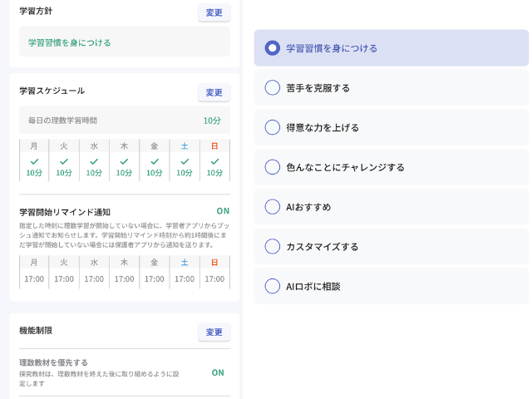The height and width of the screenshot is (399, 532).
Task: Select 色んなことにチャレンジする option
Action: click(x=273, y=167)
